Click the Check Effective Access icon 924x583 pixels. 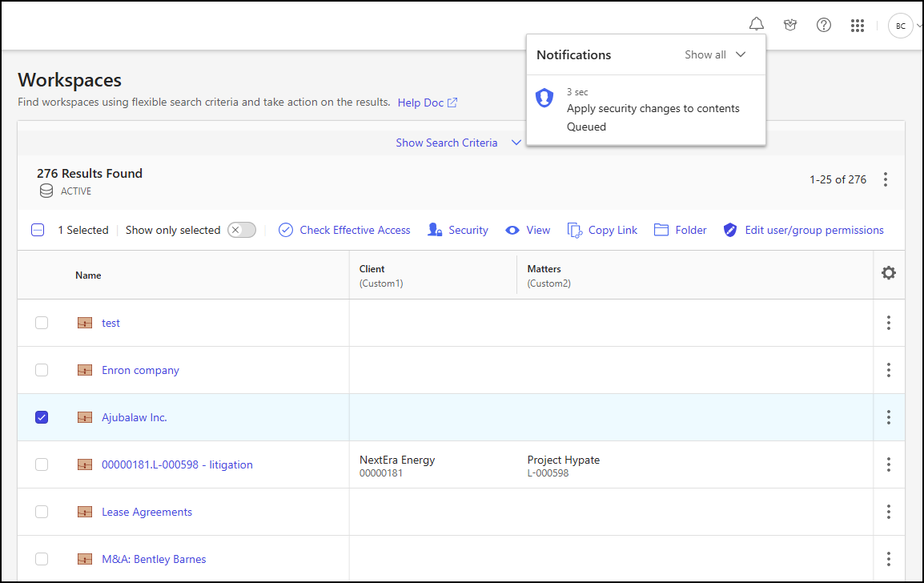286,230
